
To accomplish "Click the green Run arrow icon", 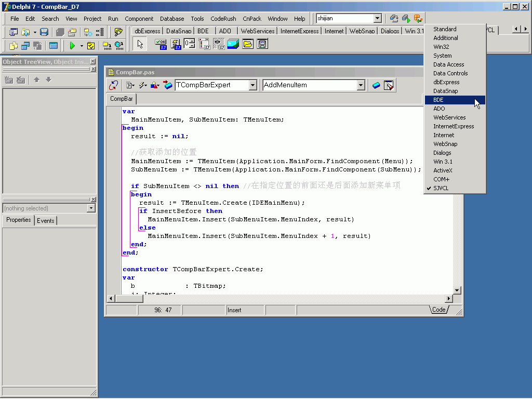I will tap(72, 46).
